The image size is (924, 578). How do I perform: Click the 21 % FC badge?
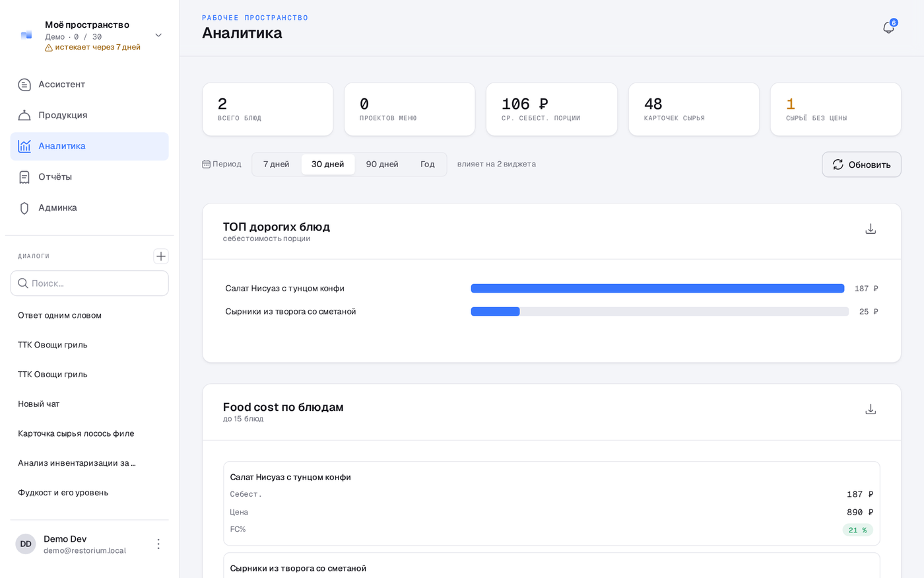pos(857,530)
